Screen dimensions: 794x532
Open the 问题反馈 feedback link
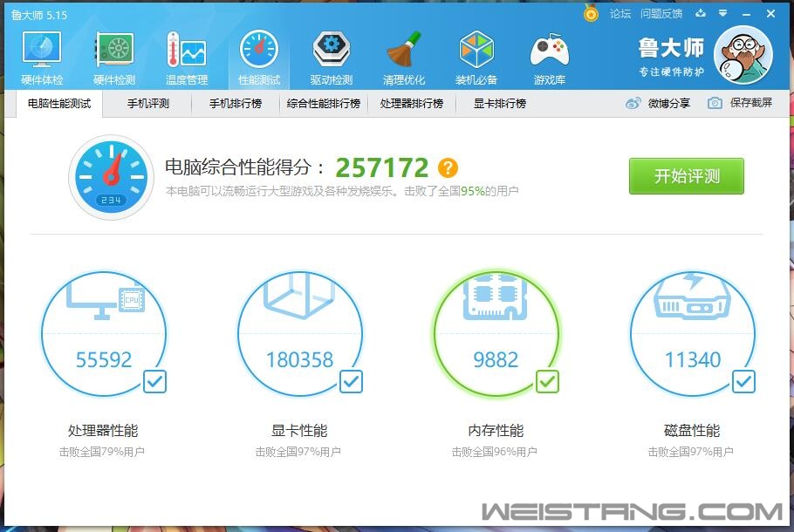coord(661,14)
